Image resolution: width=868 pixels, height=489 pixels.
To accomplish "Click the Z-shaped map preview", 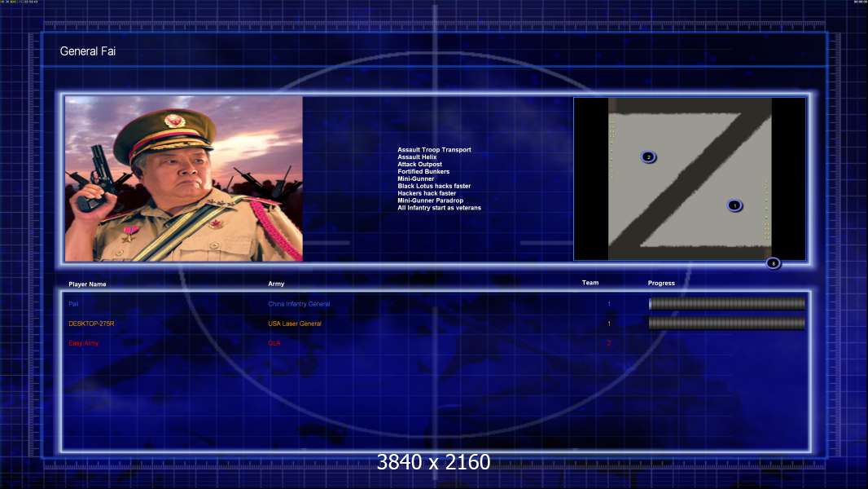I will 690,178.
